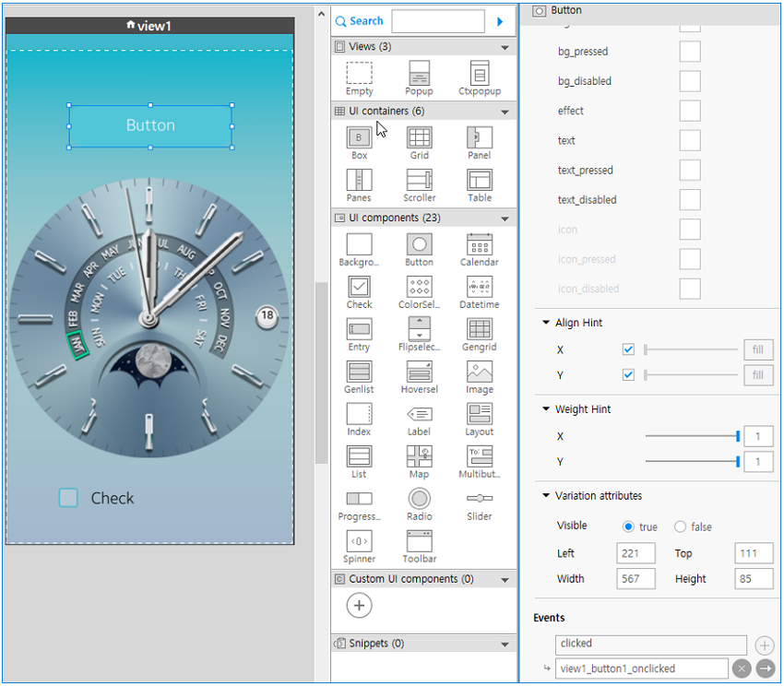Expand the Snippets section arrow
Viewport: 784px width, 686px height.
[x=505, y=645]
